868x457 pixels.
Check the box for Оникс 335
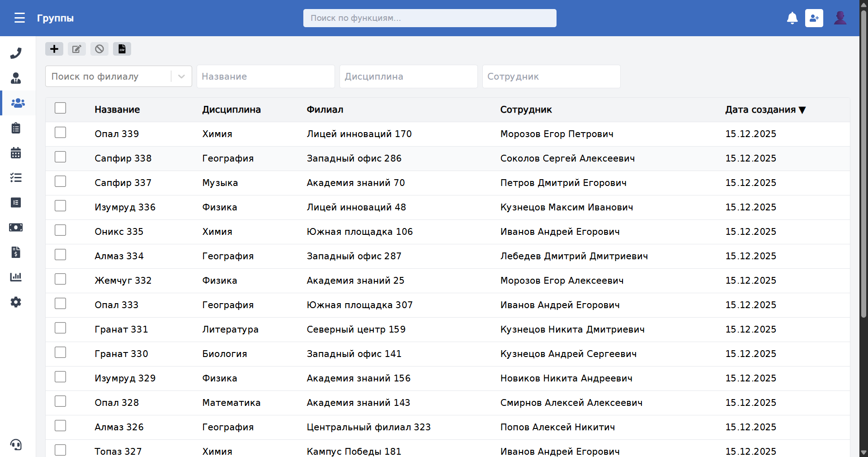coord(60,230)
